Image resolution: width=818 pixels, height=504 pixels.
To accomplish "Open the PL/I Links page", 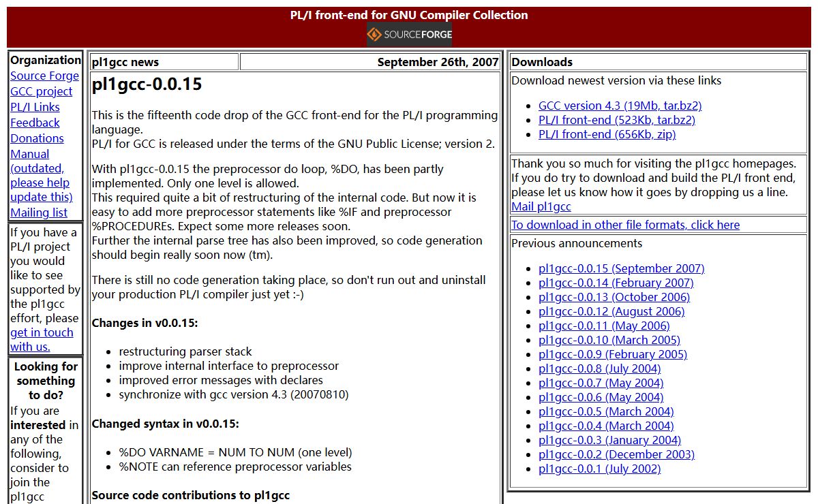I will (x=35, y=107).
